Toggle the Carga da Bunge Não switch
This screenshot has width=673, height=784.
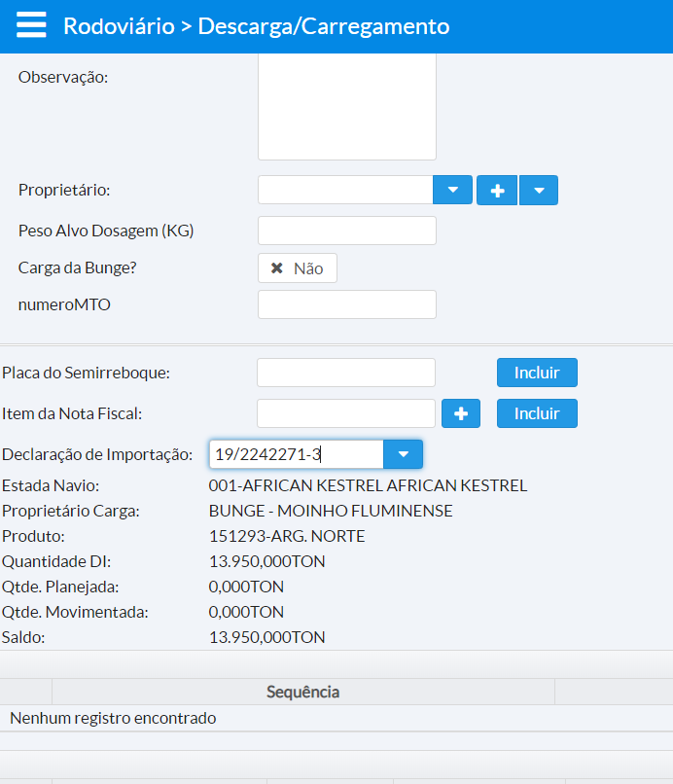click(x=298, y=268)
